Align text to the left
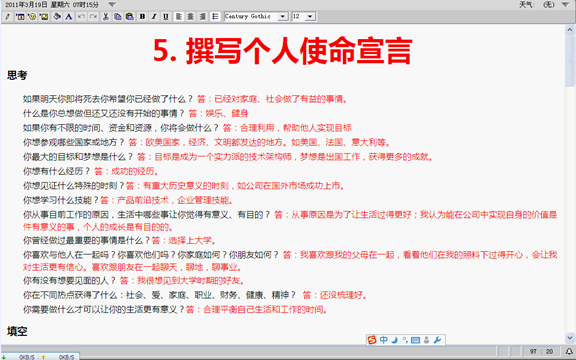 tap(179, 17)
